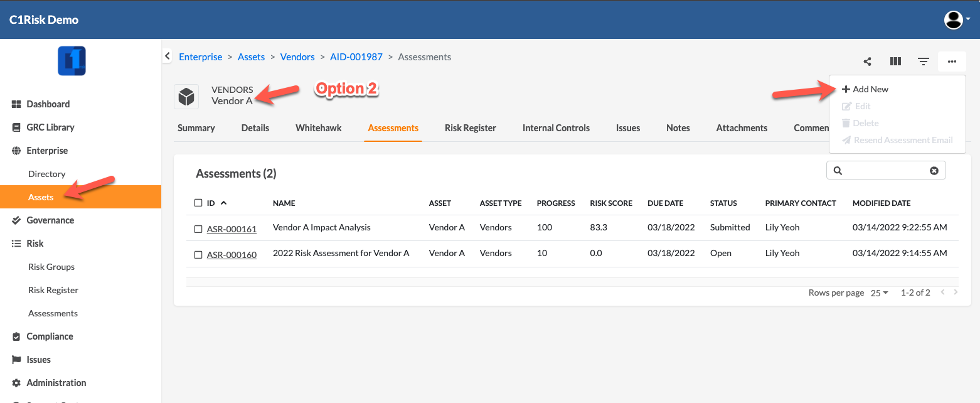Click in the assessments search field
Image resolution: width=980 pixels, height=403 pixels.
(x=886, y=171)
